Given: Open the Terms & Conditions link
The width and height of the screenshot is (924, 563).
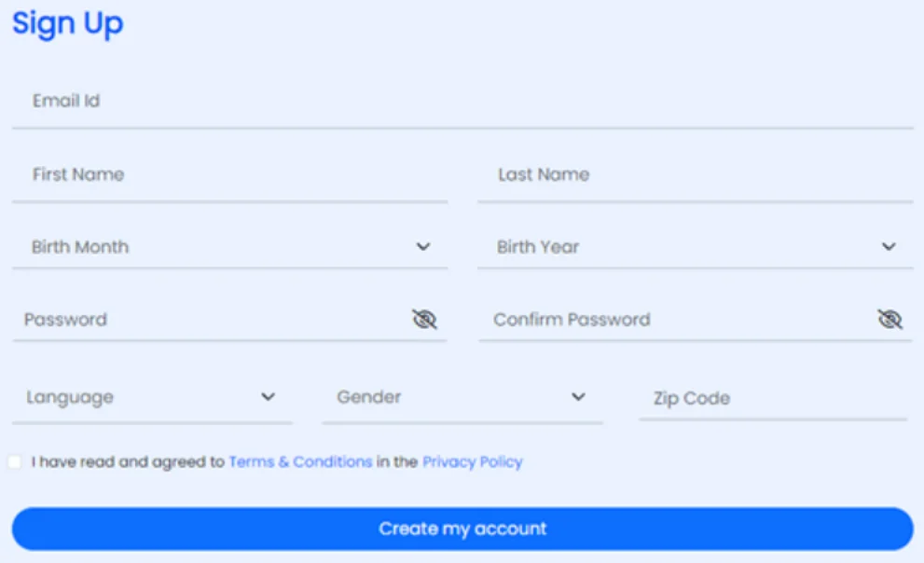Looking at the screenshot, I should click(300, 462).
